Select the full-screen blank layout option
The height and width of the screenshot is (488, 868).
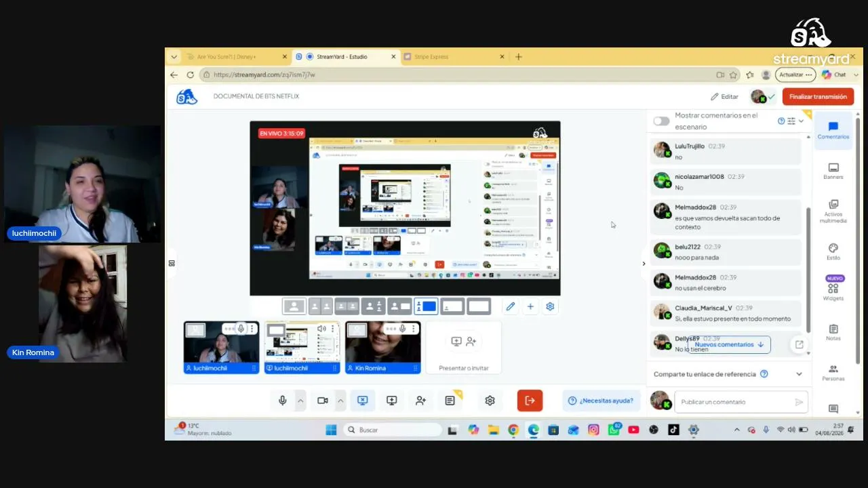(479, 306)
